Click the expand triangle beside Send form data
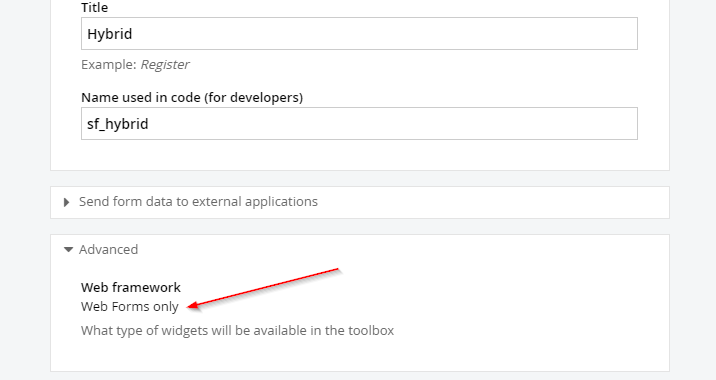Image resolution: width=716 pixels, height=380 pixels. (x=67, y=202)
